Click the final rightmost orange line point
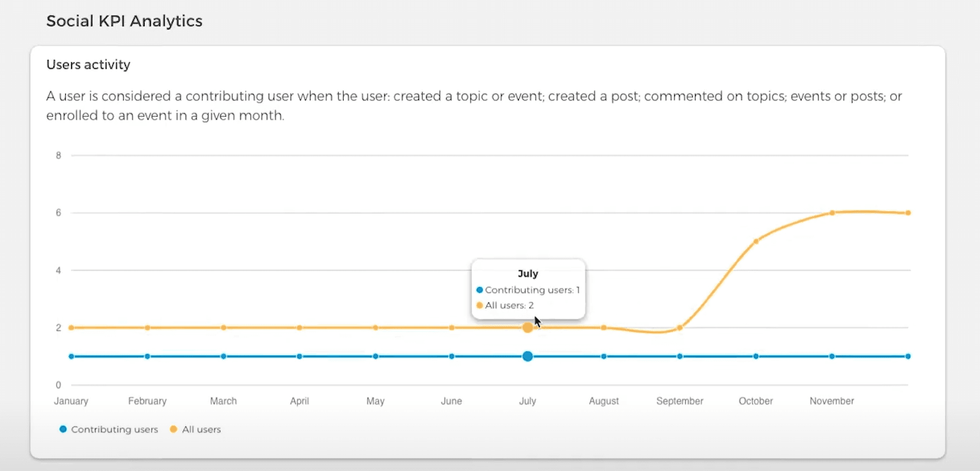This screenshot has height=471, width=980. (908, 213)
